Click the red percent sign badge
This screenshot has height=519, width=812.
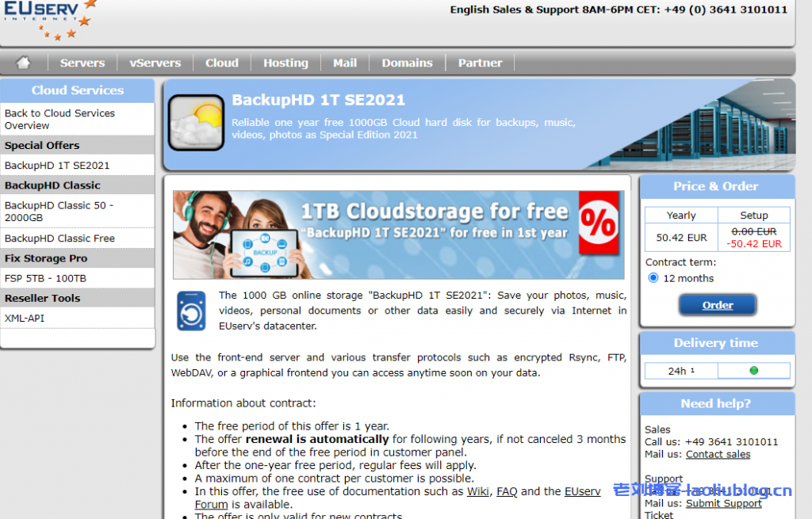point(598,223)
